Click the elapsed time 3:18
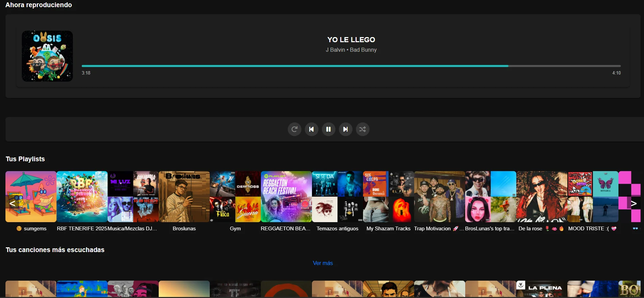 [86, 73]
